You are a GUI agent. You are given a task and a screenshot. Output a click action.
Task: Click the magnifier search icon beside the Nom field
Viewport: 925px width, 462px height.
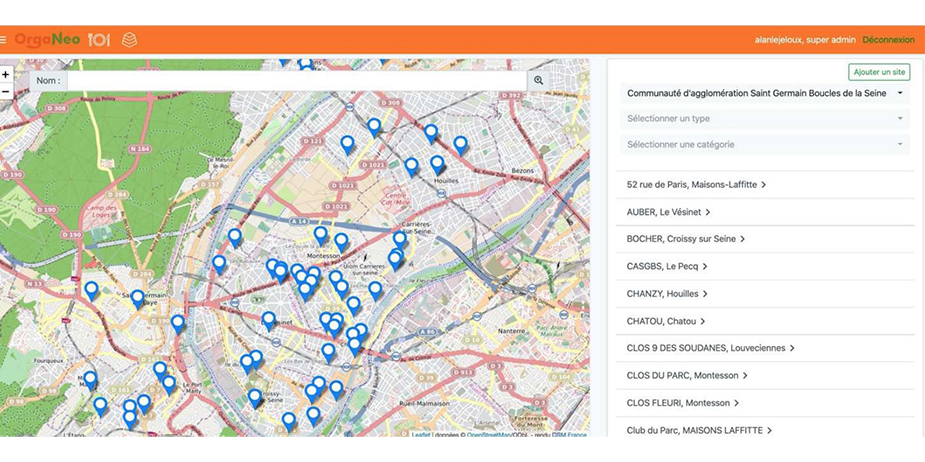[538, 80]
